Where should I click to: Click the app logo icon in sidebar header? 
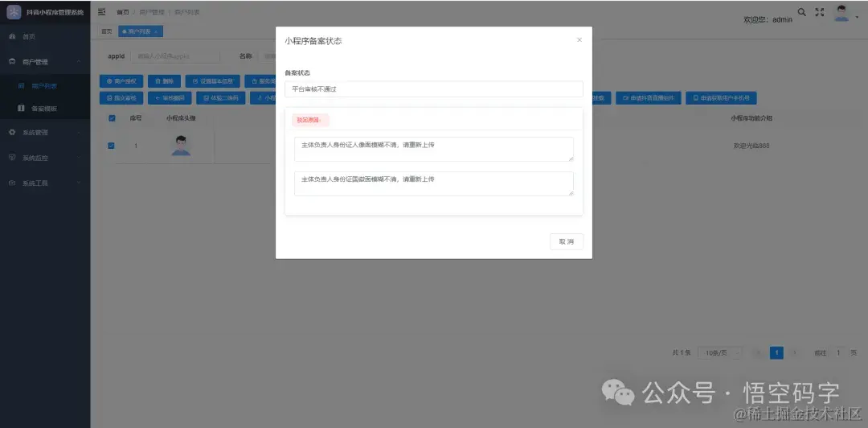coord(14,11)
